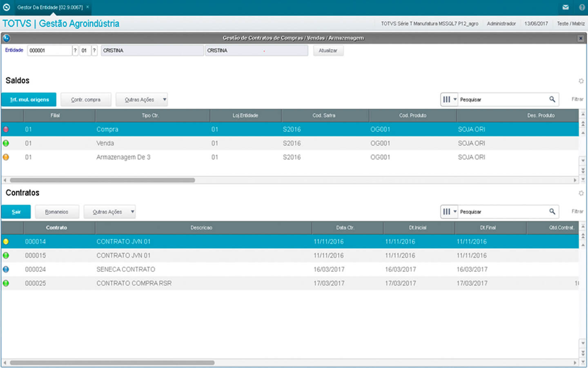Open the help question mark icon
The width and height of the screenshot is (588, 368).
coord(582,7)
